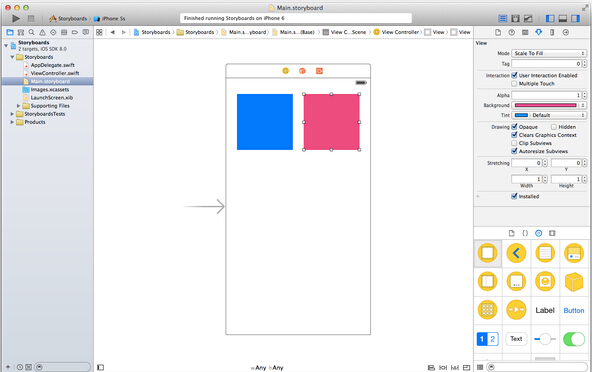Select the iPhone 5s scheme destination
592x372 pixels.
(110, 19)
